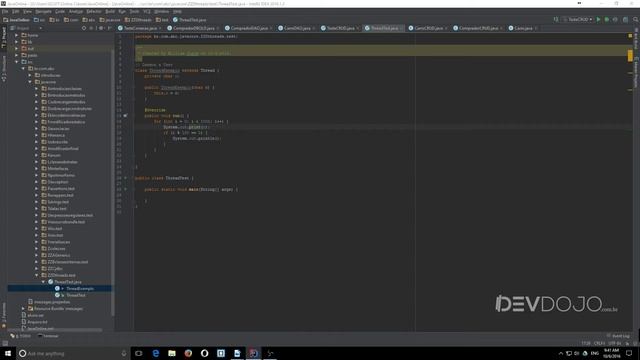Screen dimensions: 640x360
Task: Click ThreadTest.java breadcrumb in navigation bar
Action: click(189, 20)
